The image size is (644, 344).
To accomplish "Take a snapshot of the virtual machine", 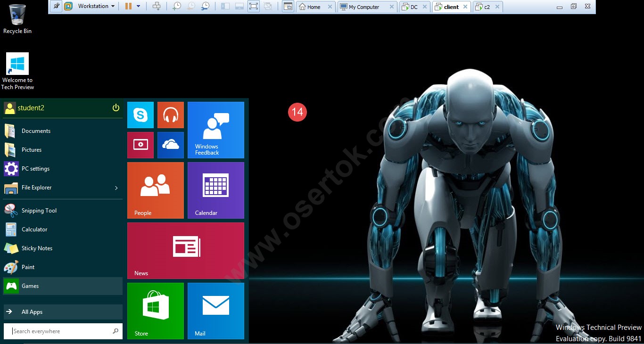I will coord(177,7).
